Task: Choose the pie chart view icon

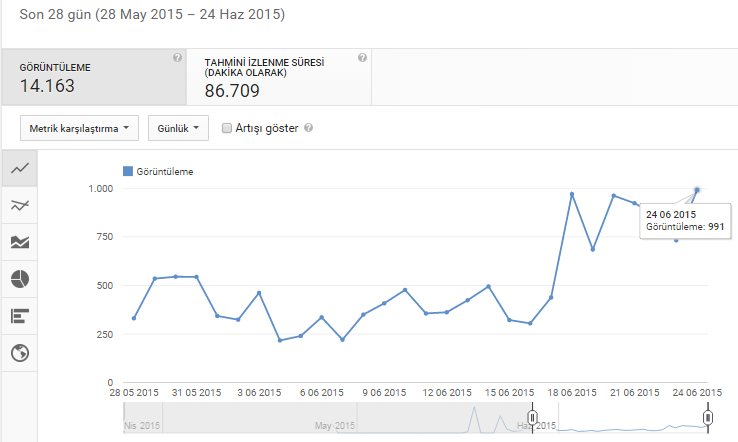Action: click(x=20, y=279)
